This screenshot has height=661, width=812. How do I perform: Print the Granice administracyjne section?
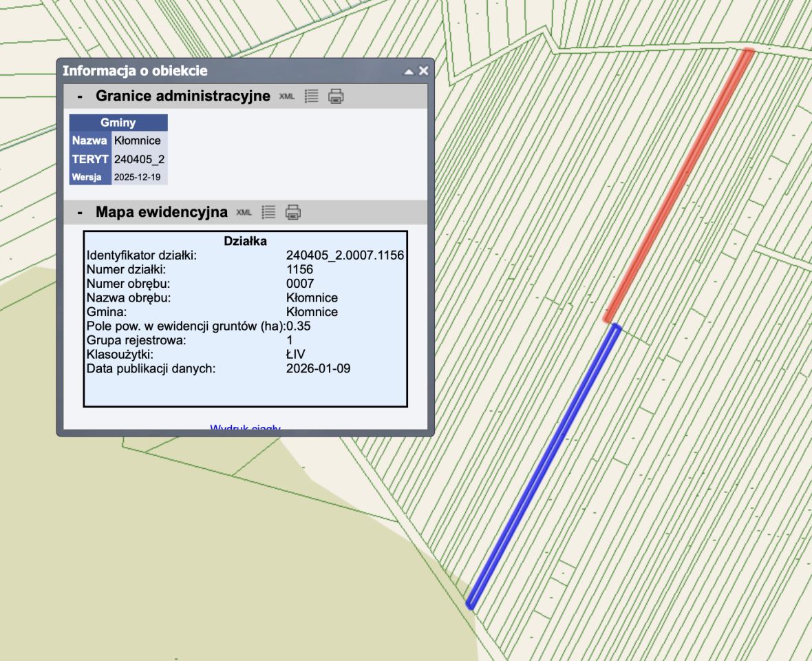[336, 96]
